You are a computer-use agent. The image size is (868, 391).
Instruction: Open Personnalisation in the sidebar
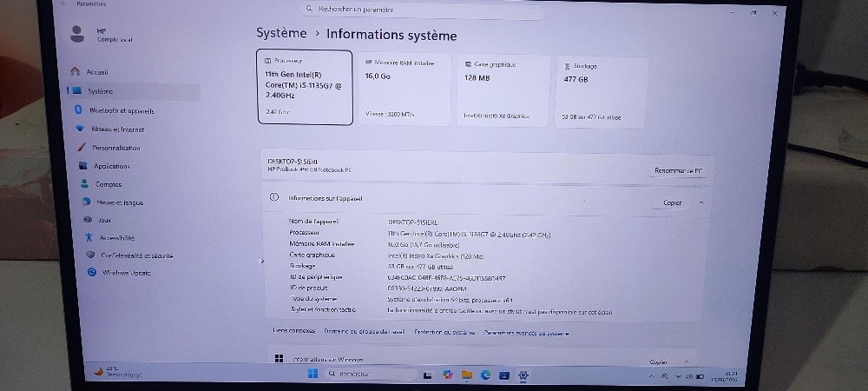(108, 148)
